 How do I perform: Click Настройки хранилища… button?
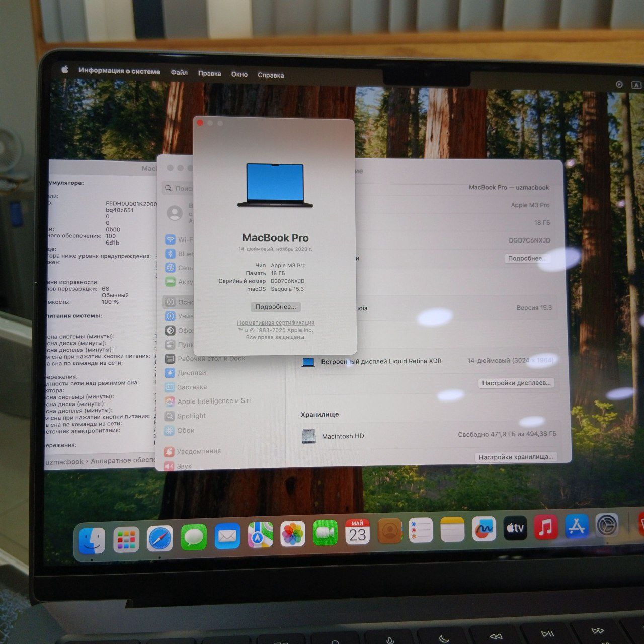click(516, 457)
